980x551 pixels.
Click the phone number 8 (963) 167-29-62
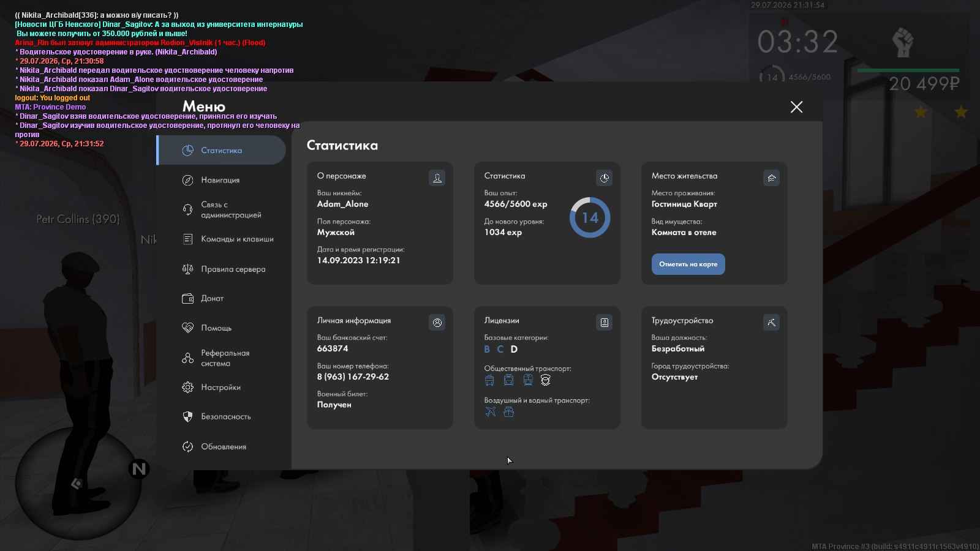[x=353, y=377]
